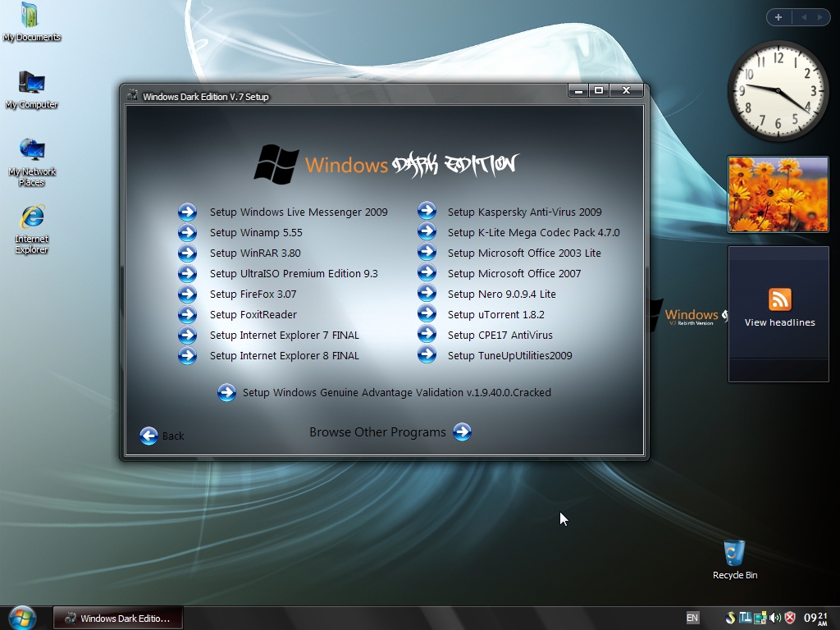840x630 pixels.
Task: Click arrow icon beside Setup Winamp 5.55
Action: click(188, 232)
